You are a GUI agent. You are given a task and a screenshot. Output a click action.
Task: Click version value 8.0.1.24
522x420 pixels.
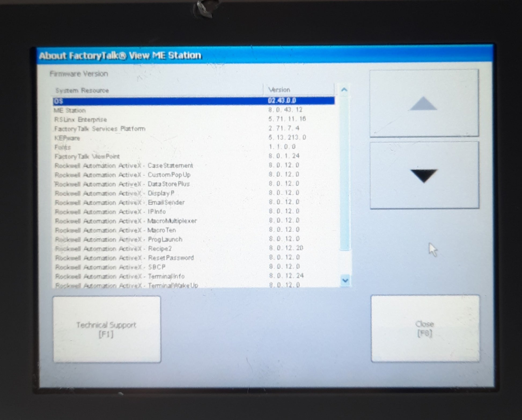(284, 156)
